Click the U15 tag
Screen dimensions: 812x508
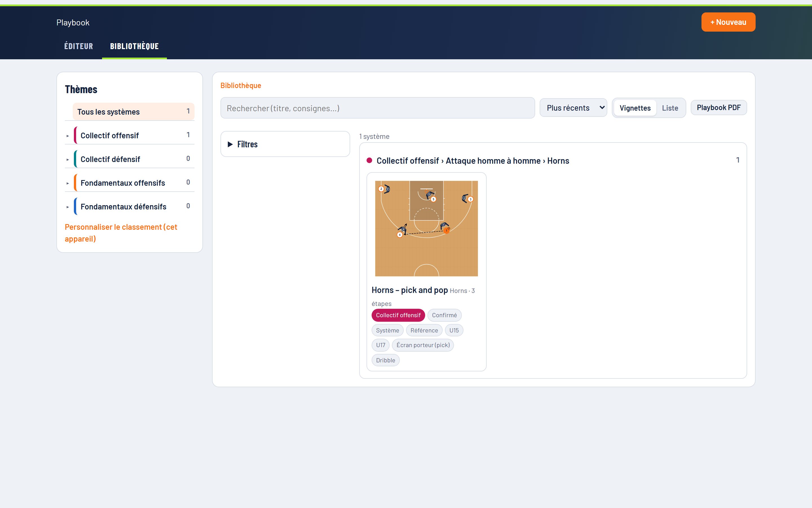pyautogui.click(x=454, y=330)
